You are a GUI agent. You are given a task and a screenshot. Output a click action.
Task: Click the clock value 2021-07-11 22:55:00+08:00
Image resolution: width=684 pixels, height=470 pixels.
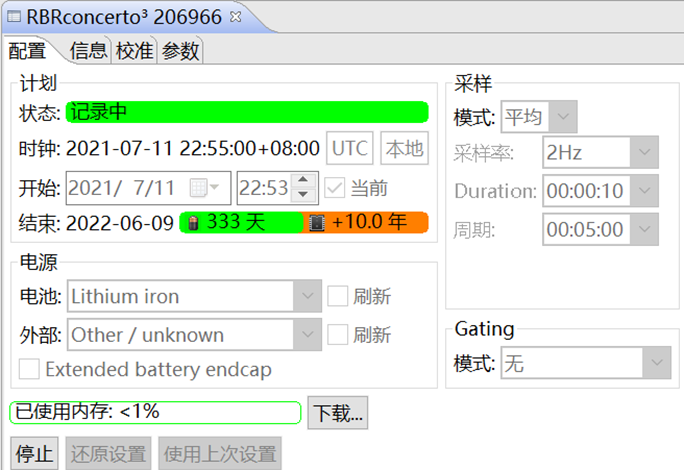coord(193,148)
